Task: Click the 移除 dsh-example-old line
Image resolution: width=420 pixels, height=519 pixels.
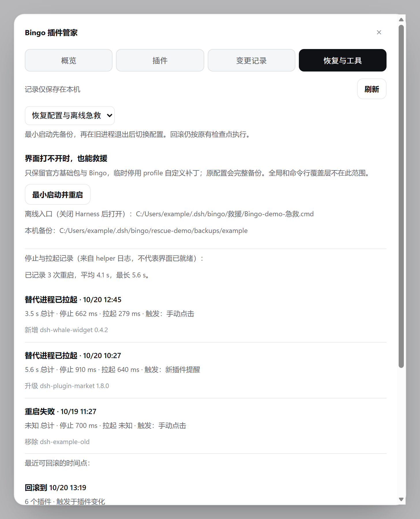Action: point(57,442)
